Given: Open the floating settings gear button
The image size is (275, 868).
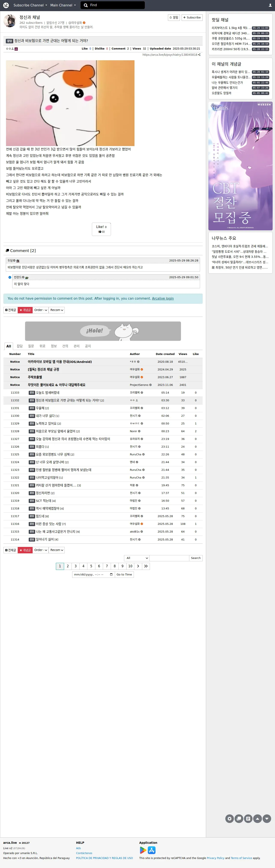Looking at the screenshot, I should point(230,818).
